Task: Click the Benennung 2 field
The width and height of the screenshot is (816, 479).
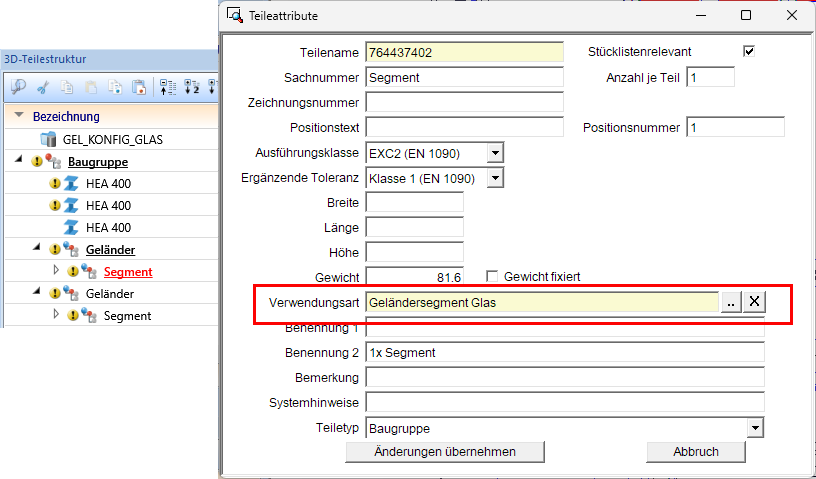Action: (565, 352)
